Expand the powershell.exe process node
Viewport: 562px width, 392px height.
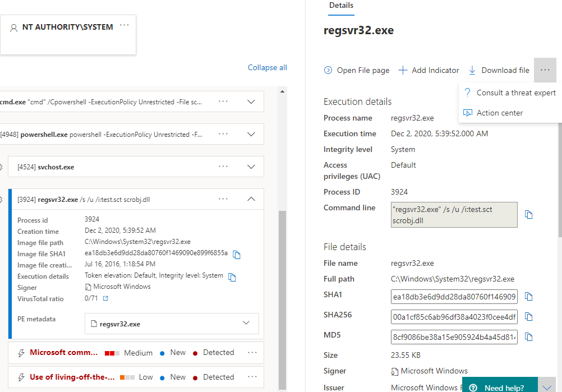(251, 134)
